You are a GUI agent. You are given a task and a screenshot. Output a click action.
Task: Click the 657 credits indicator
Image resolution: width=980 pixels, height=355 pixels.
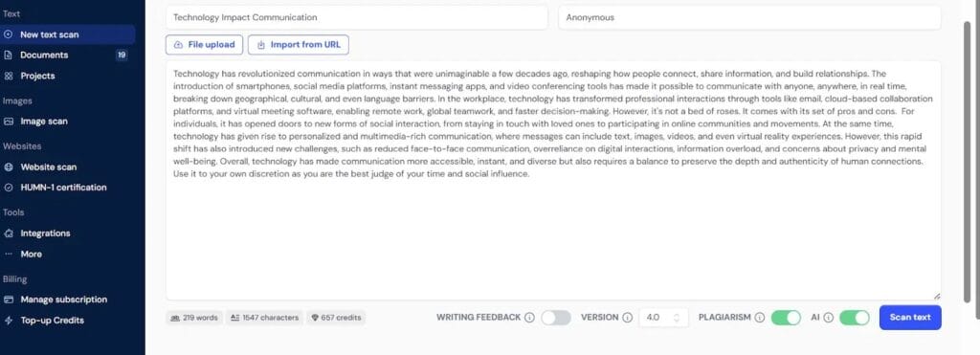336,318
